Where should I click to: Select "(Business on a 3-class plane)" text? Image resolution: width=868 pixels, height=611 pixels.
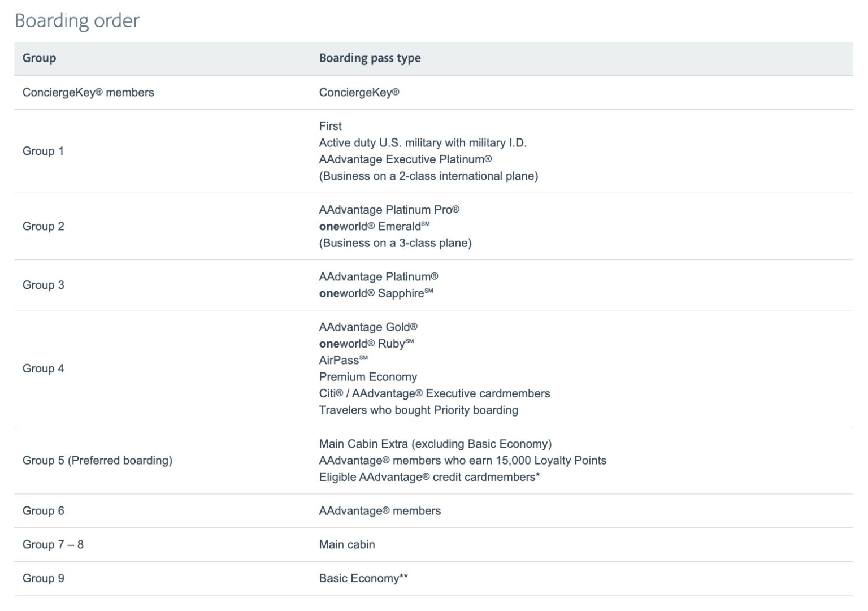pos(395,243)
